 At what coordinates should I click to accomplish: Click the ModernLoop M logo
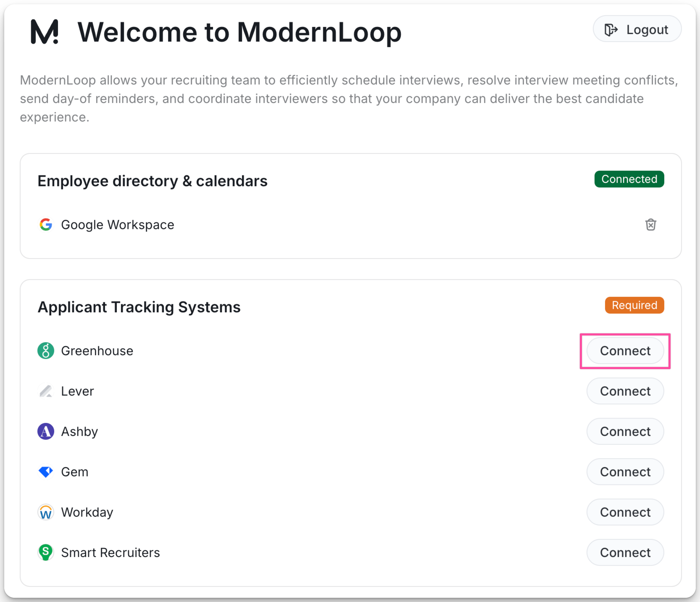(x=45, y=32)
